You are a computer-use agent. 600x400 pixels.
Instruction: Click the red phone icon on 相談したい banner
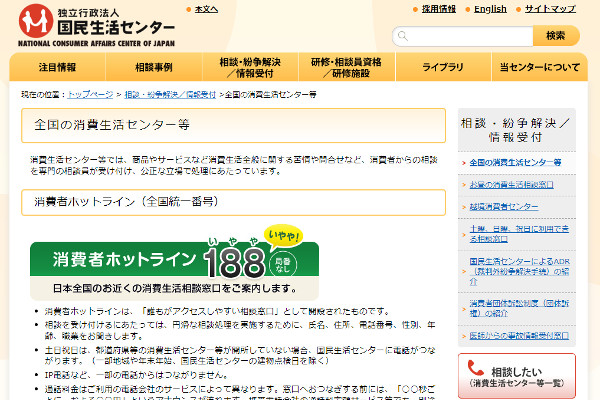[476, 368]
